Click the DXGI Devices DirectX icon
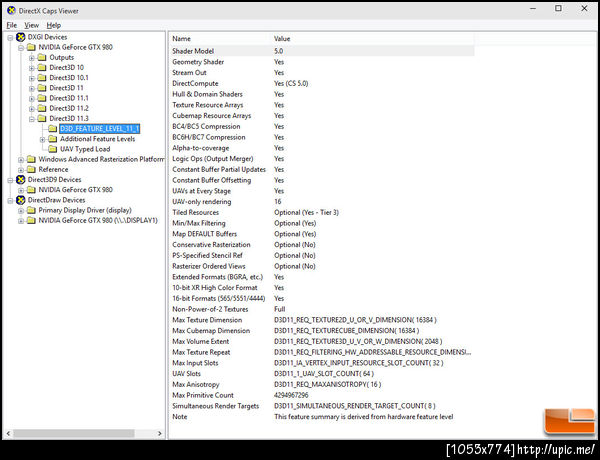The width and height of the screenshot is (600, 460). [21, 37]
